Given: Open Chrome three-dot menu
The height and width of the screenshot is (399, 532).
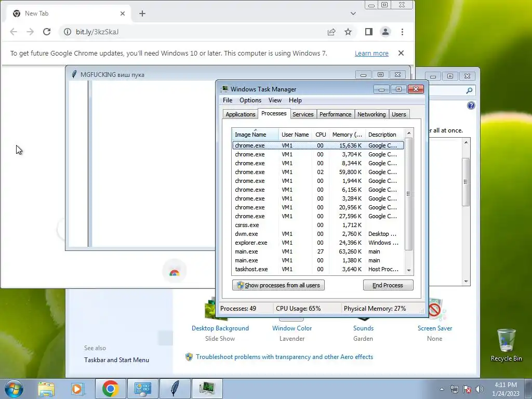Looking at the screenshot, I should [x=403, y=32].
